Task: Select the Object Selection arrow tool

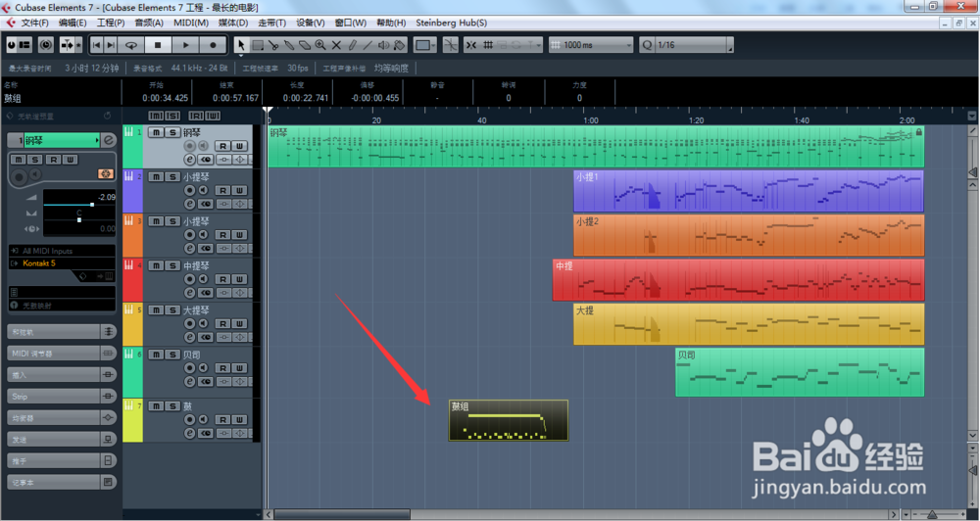Action: pyautogui.click(x=241, y=45)
